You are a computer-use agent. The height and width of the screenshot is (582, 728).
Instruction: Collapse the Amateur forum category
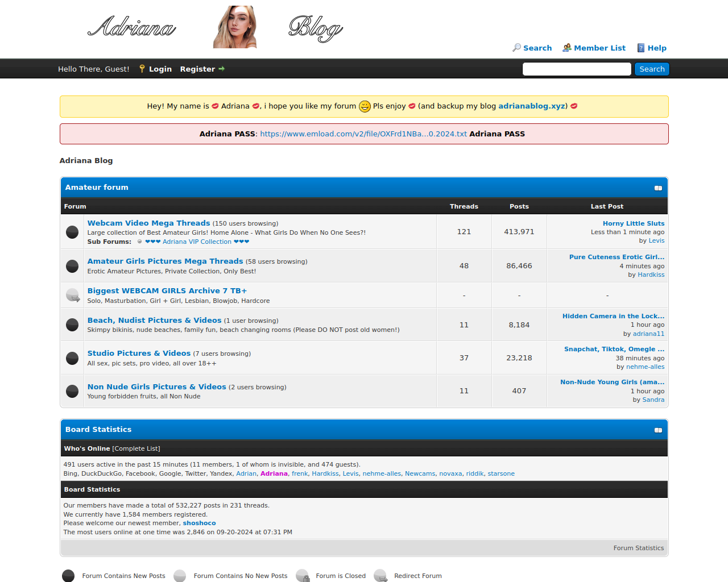click(658, 188)
